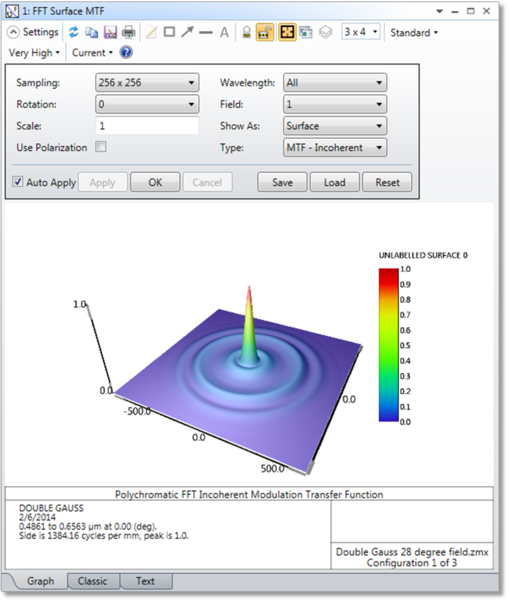Click the clone window icon

coord(306,32)
